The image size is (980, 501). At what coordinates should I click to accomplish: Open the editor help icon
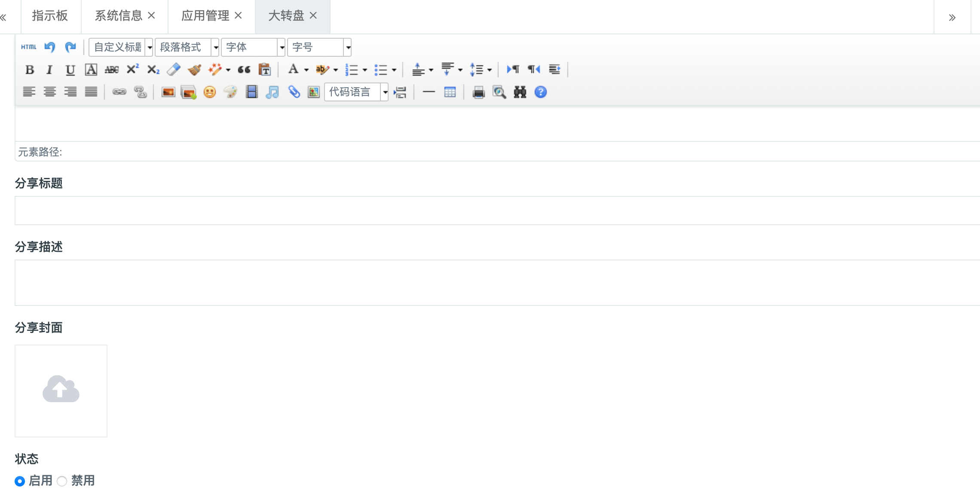coord(540,92)
